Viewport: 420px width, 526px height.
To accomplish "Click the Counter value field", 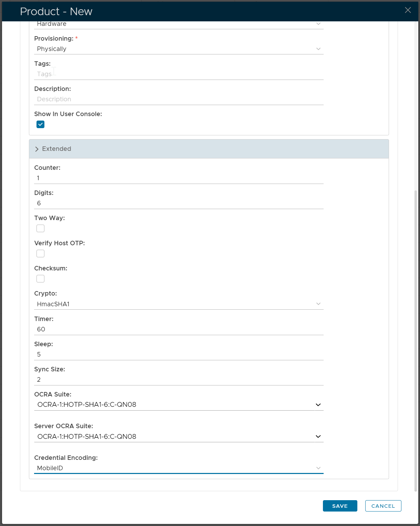I will 179,178.
